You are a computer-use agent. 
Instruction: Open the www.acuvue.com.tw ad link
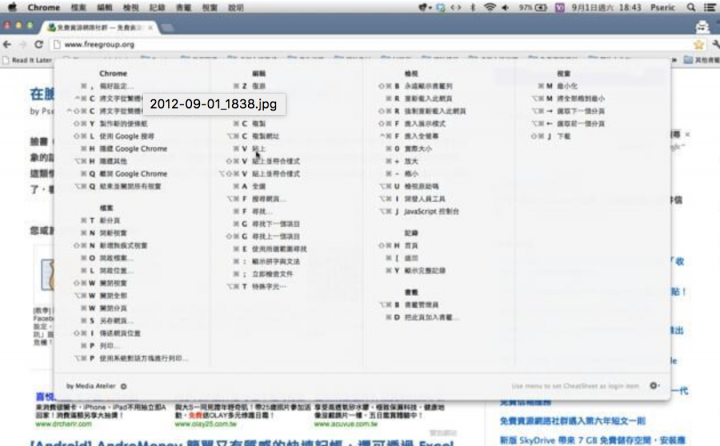(346, 424)
